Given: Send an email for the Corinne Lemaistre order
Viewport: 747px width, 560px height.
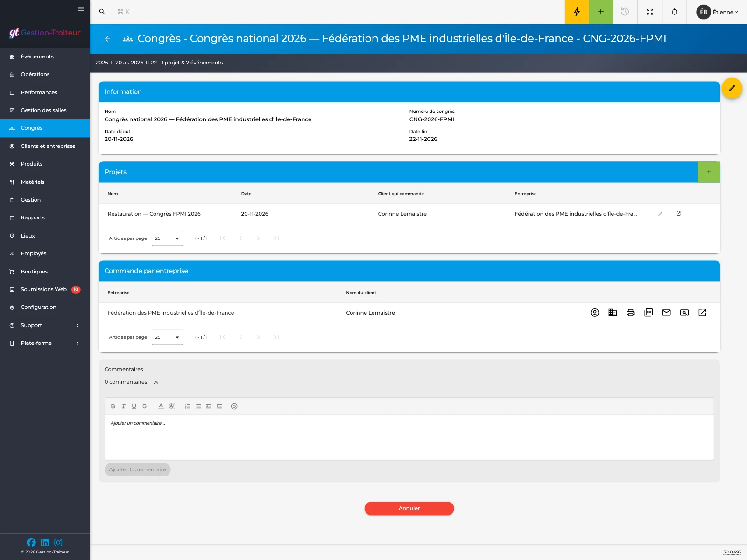Looking at the screenshot, I should (667, 313).
